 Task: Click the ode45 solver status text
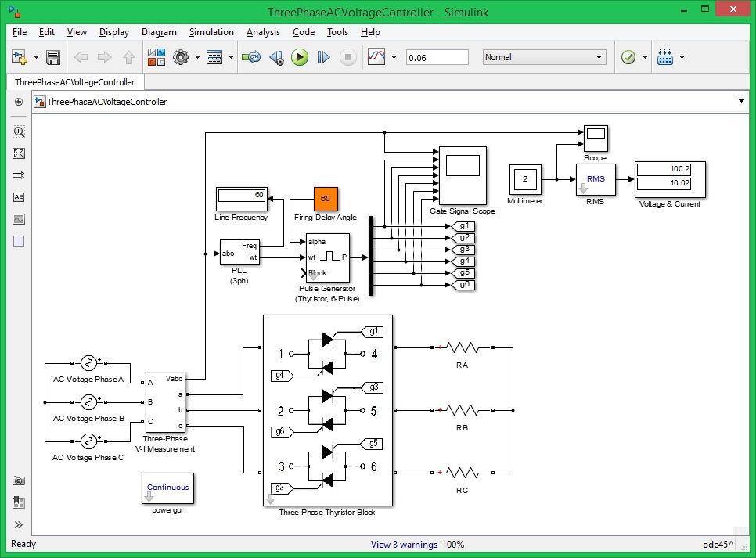718,545
